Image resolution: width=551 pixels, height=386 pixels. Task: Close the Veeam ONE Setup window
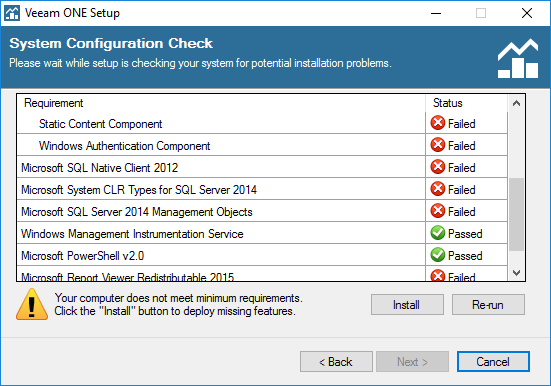click(527, 13)
